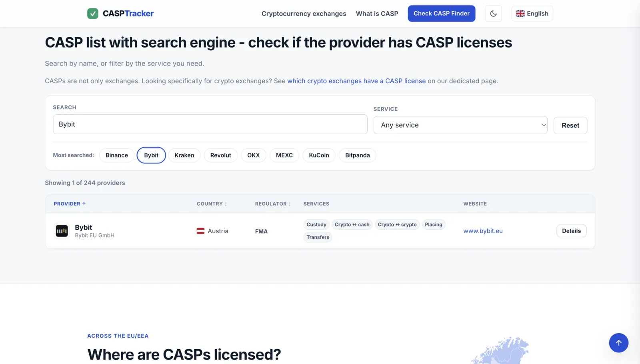This screenshot has width=640, height=364.
Task: Follow the crypto exchanges CASP license link
Action: point(356,81)
